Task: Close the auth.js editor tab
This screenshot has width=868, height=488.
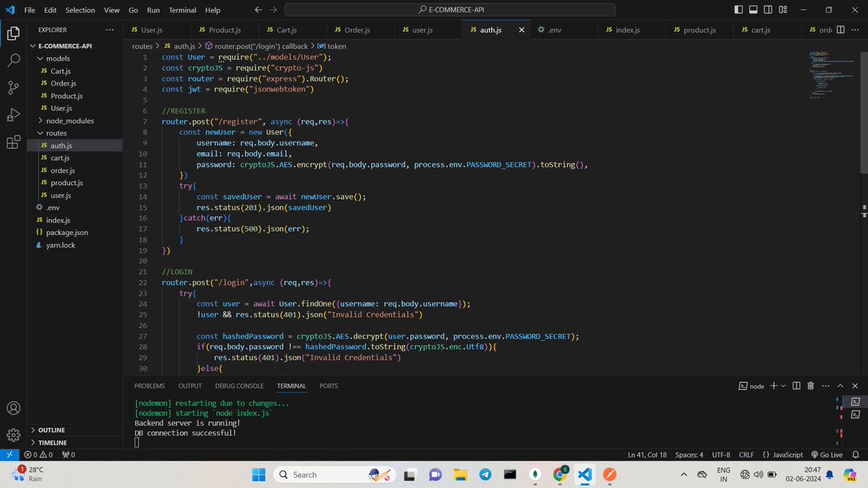Action: click(522, 30)
